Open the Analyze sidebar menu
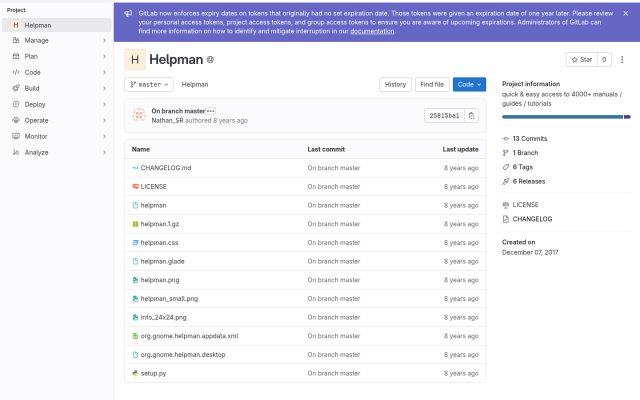This screenshot has height=400, width=640. click(57, 152)
